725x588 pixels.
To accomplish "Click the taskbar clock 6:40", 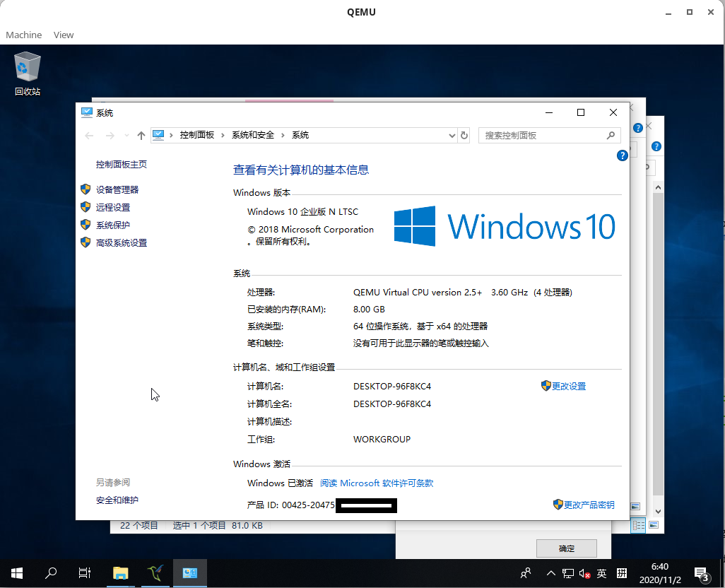I will coord(660,567).
